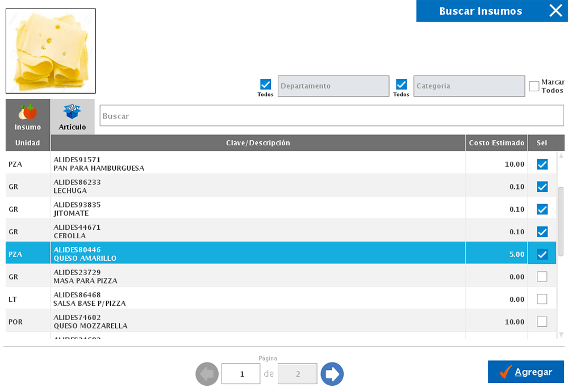Click the yellow cheese product image

point(51,51)
